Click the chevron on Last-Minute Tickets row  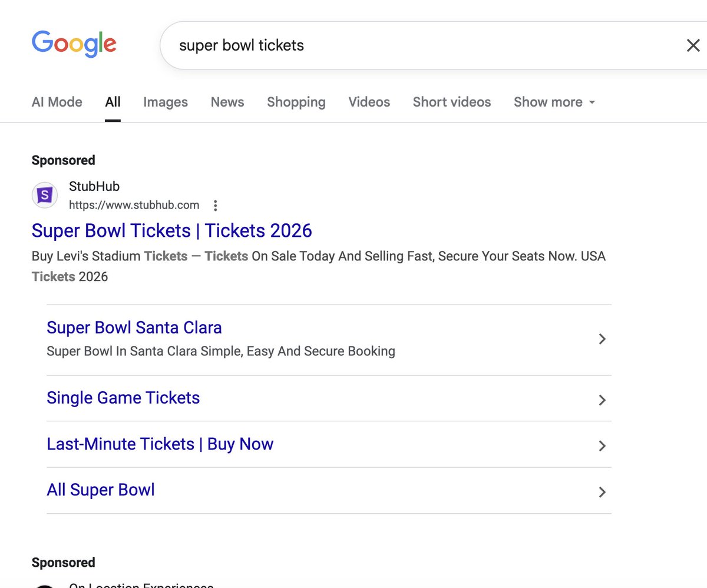[x=602, y=446]
